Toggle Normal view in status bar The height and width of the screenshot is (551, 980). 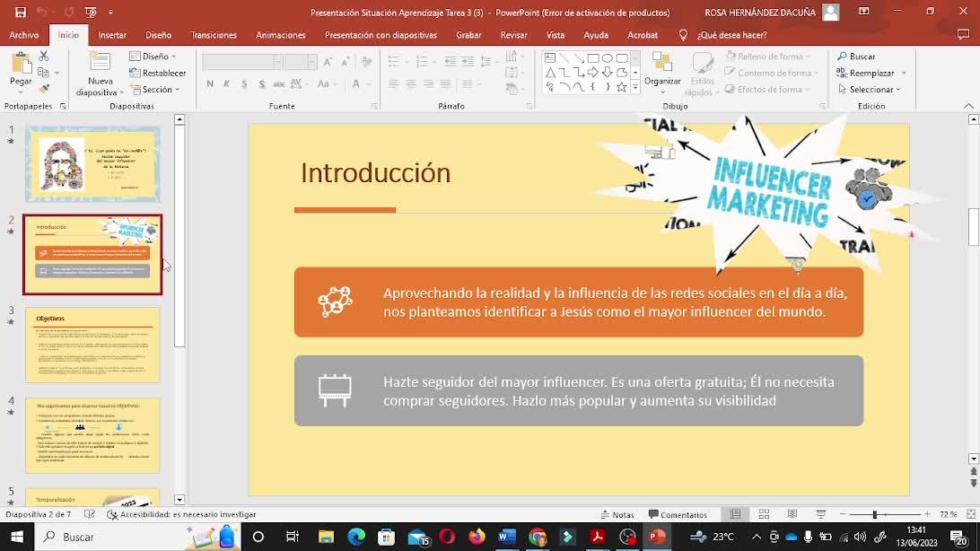click(x=735, y=514)
